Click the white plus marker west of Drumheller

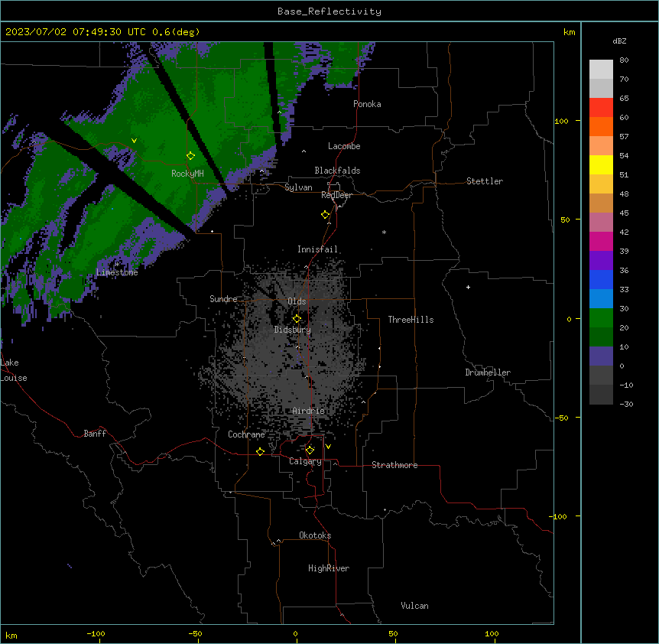coord(468,287)
